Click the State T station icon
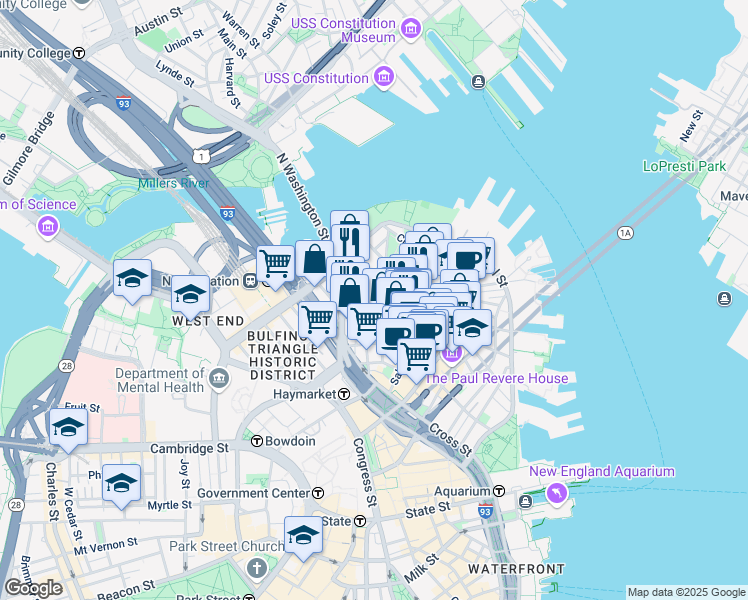The width and height of the screenshot is (748, 600). (360, 521)
